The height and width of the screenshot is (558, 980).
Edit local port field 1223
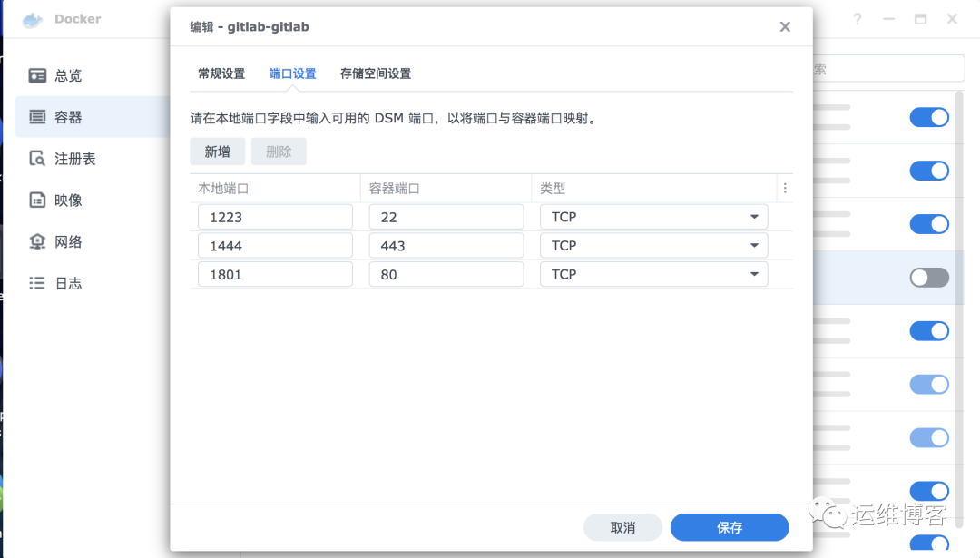tap(275, 217)
